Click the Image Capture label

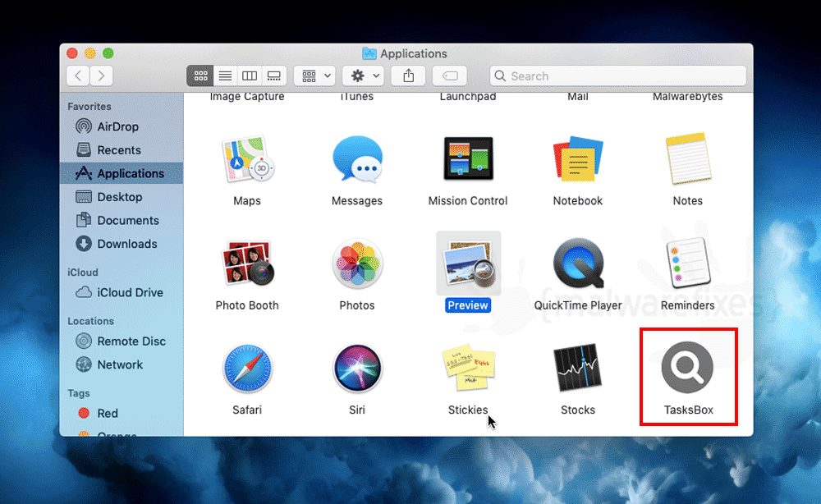pyautogui.click(x=247, y=97)
